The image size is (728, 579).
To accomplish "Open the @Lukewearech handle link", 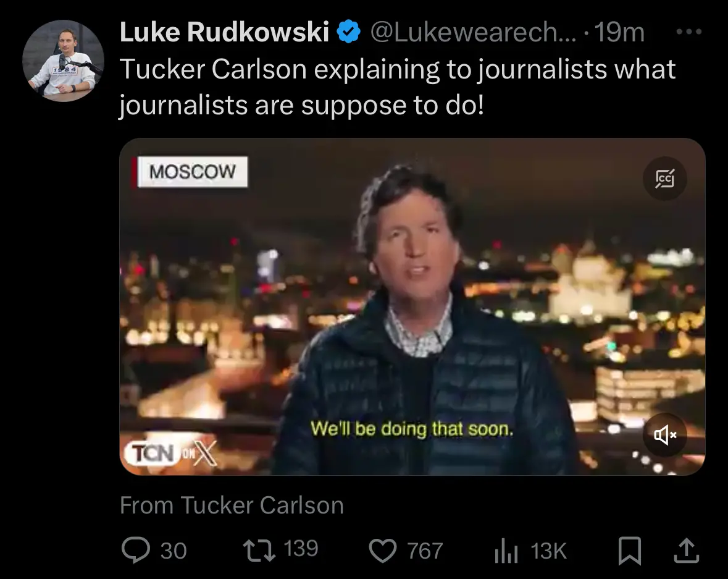I will pyautogui.click(x=473, y=33).
